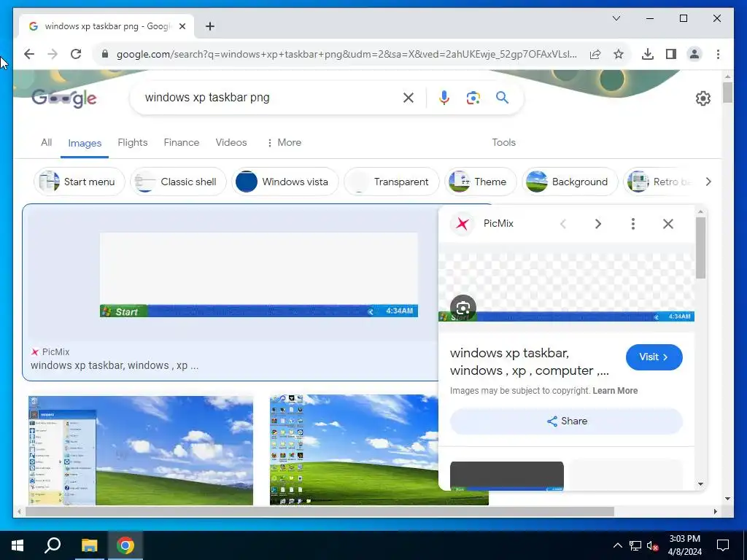
Task: Share the selected image
Action: (566, 421)
